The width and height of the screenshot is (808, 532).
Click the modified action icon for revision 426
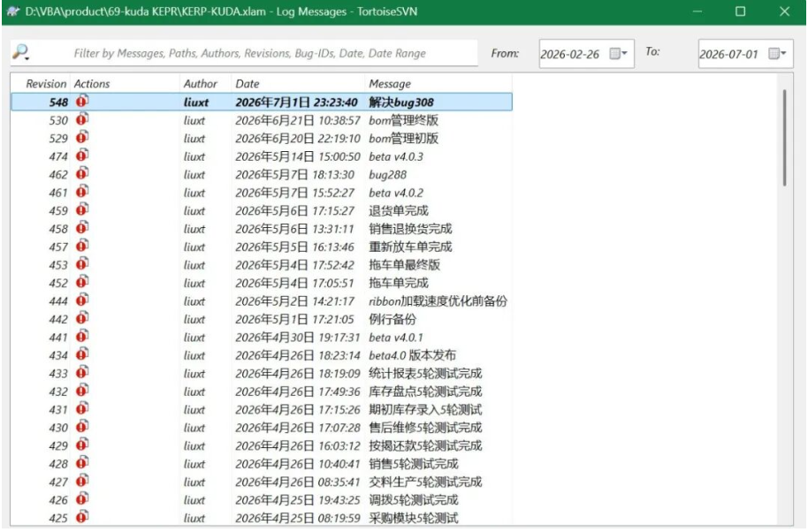(x=82, y=498)
